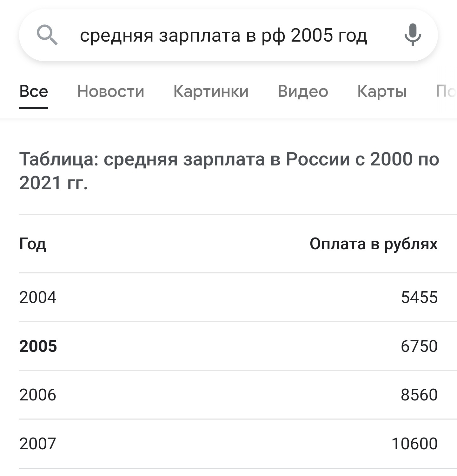Select the Все tab
The height and width of the screenshot is (476, 457).
coord(34,91)
